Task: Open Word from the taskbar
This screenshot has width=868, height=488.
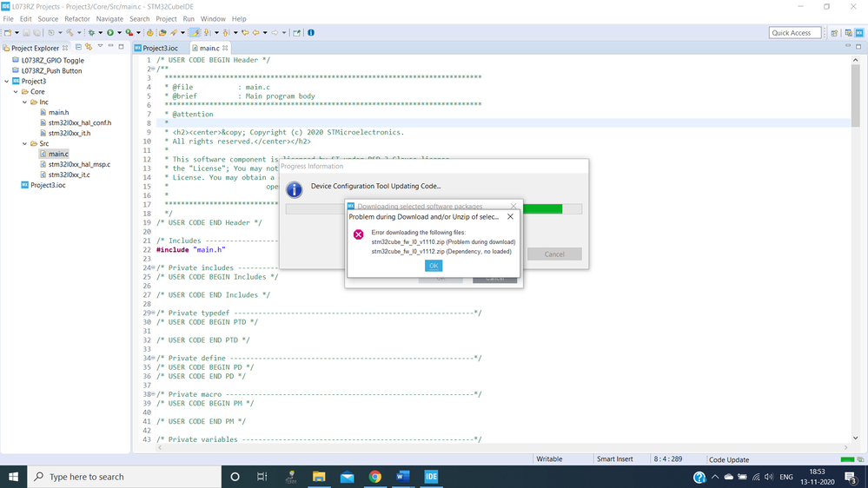Action: (x=402, y=477)
